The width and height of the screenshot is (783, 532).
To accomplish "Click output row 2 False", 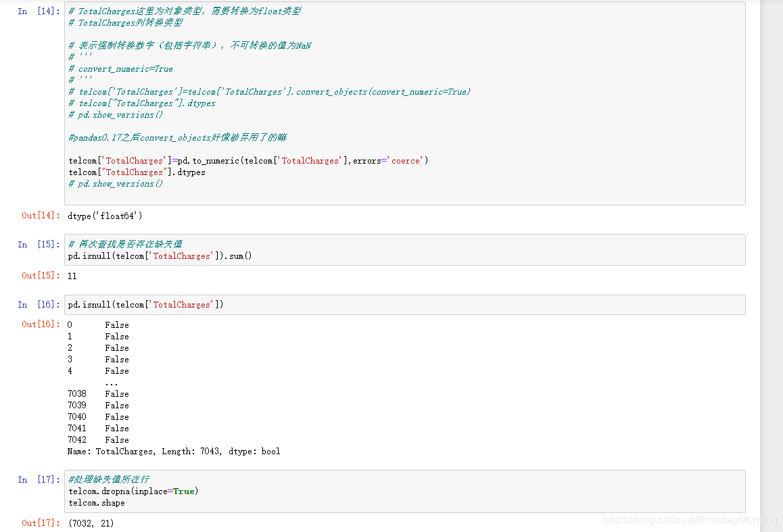I will click(x=98, y=348).
